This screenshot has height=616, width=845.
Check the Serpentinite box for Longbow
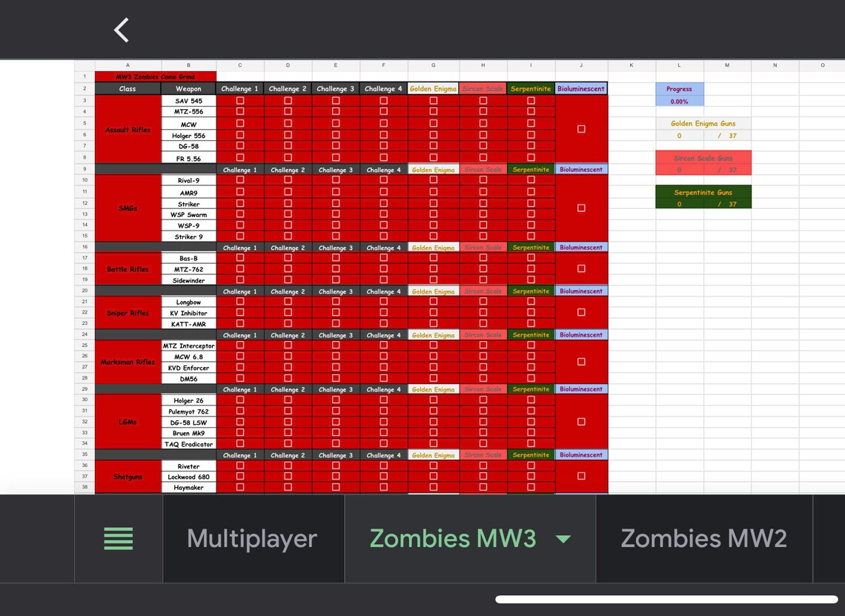(x=530, y=302)
